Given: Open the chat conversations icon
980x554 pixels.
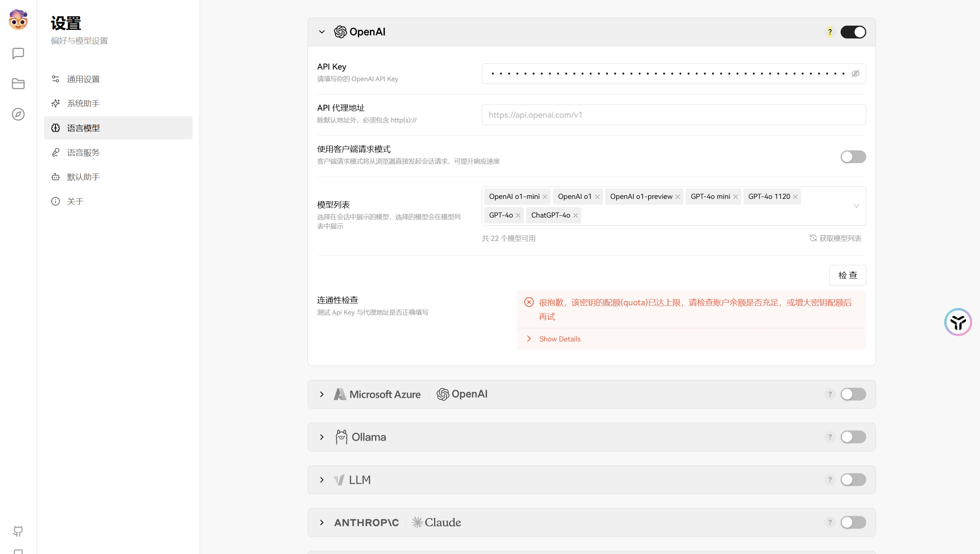Looking at the screenshot, I should click(x=18, y=53).
